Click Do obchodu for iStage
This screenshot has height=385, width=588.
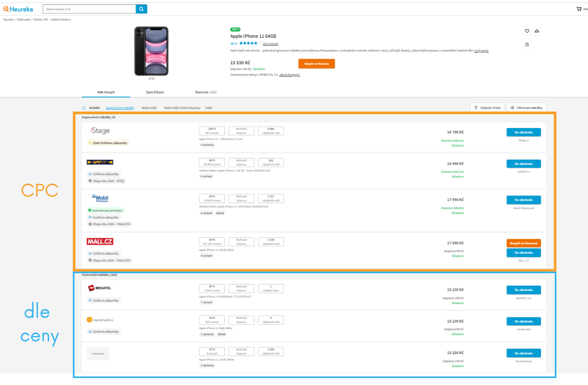point(524,132)
